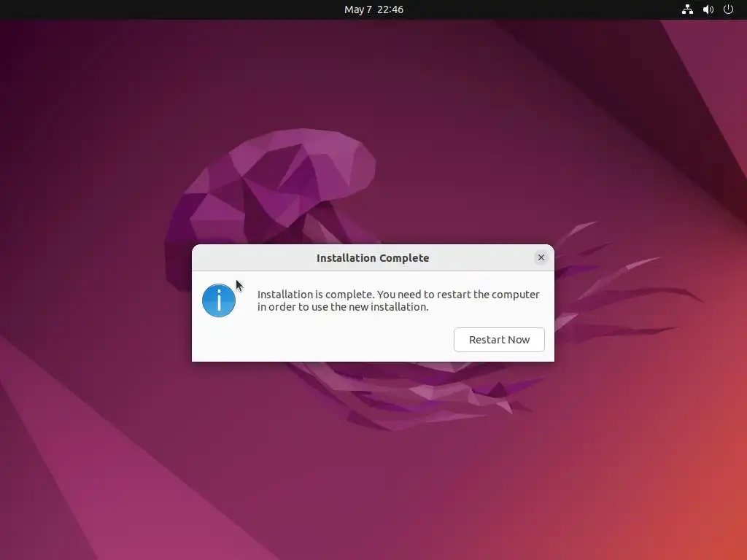The image size is (747, 560).
Task: Open the network status icon in top bar
Action: coord(687,9)
